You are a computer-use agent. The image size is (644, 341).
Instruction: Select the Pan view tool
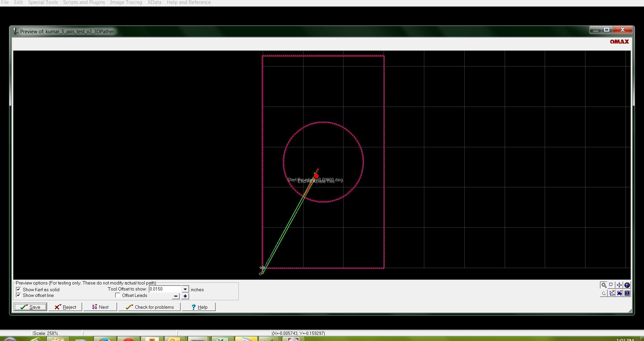[619, 285]
